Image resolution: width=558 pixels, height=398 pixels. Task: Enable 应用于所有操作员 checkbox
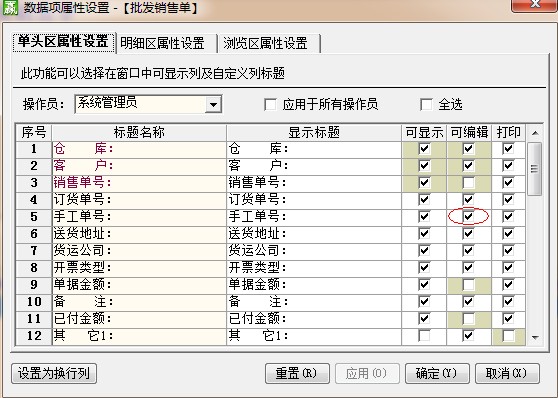click(270, 105)
